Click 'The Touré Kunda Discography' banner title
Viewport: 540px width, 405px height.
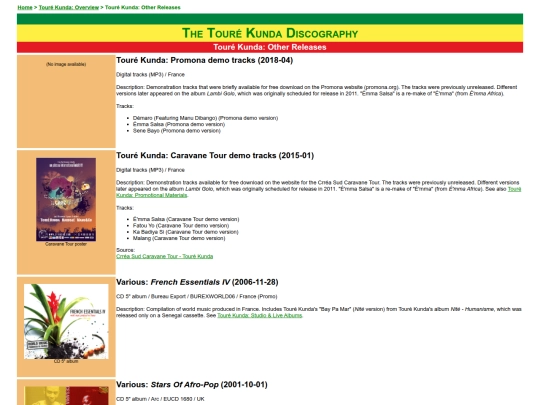coord(270,33)
